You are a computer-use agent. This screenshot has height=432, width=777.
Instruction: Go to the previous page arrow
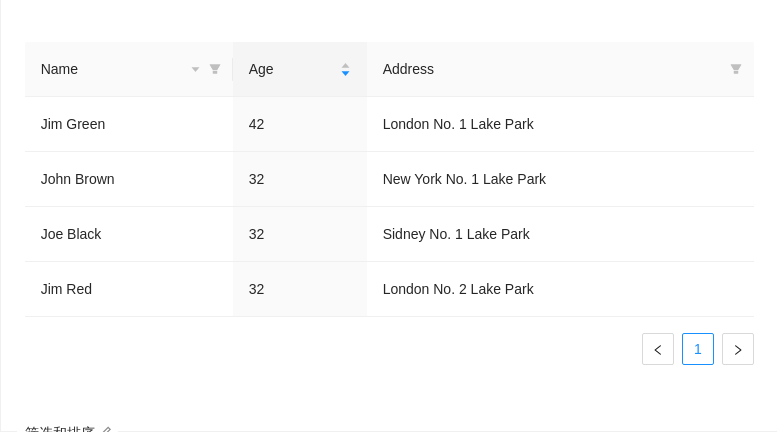[x=658, y=349]
